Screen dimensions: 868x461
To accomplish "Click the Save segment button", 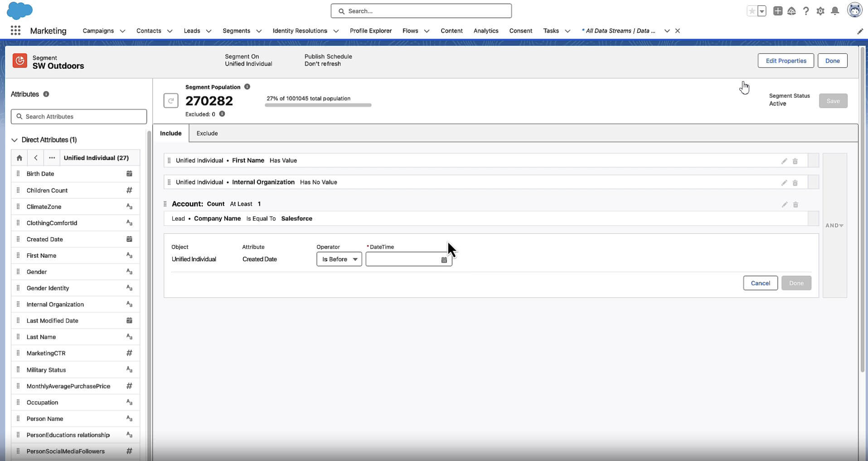I will [x=833, y=101].
